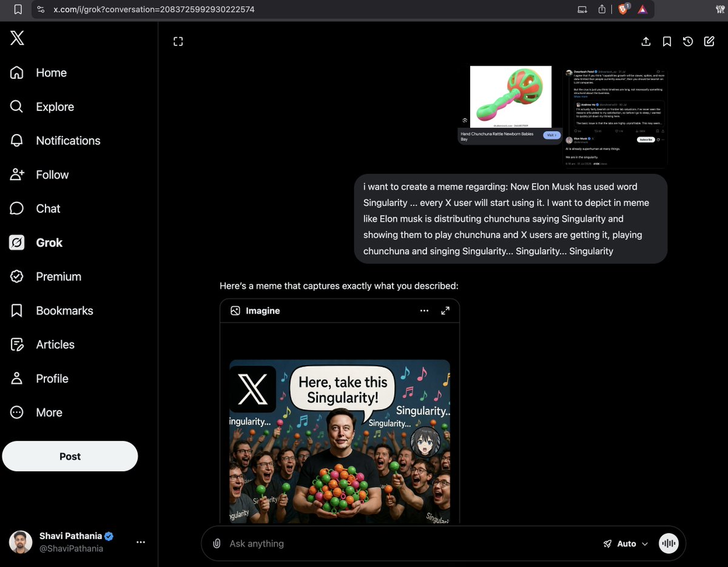The image size is (728, 567).
Task: Open the Brave Shields lion icon
Action: point(623,9)
